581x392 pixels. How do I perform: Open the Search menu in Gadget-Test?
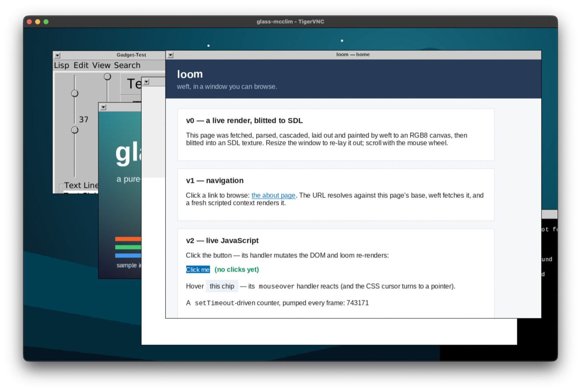pyautogui.click(x=127, y=65)
